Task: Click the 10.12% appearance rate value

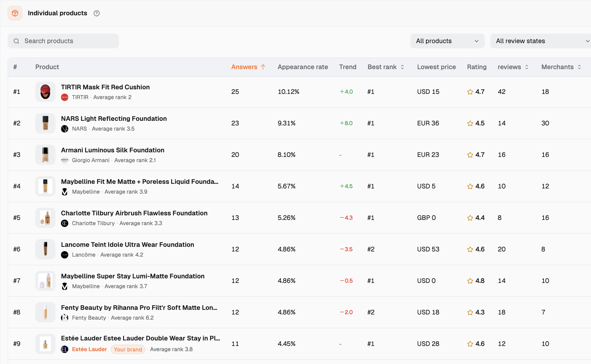Action: pyautogui.click(x=288, y=92)
